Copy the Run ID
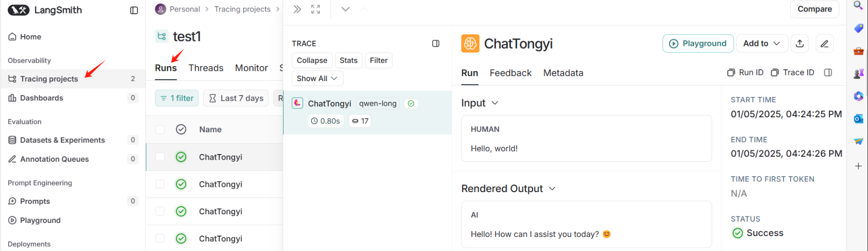 click(x=745, y=72)
